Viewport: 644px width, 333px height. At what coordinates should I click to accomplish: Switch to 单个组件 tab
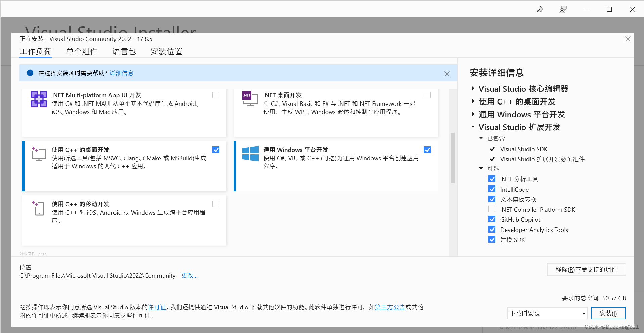(x=82, y=51)
